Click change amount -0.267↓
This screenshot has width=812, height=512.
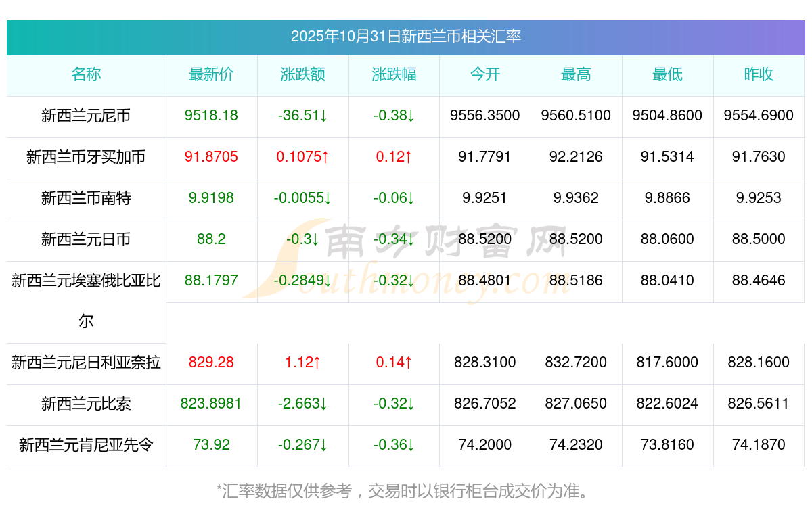pos(302,445)
